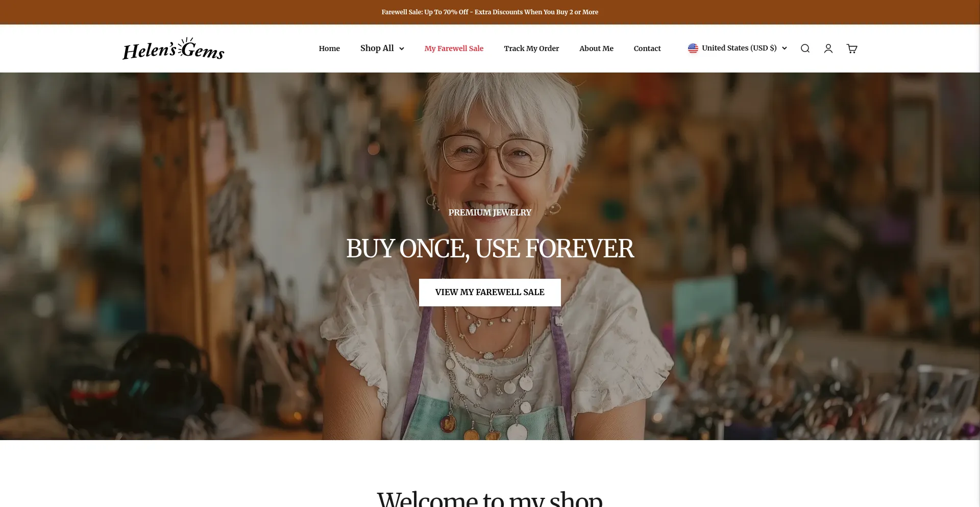Visit the About Me page
The image size is (980, 507).
596,49
